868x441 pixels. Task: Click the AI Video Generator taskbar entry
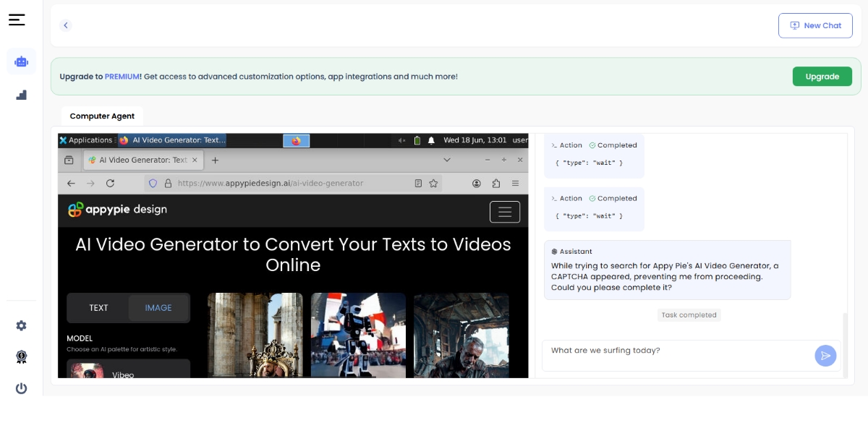pyautogui.click(x=172, y=140)
